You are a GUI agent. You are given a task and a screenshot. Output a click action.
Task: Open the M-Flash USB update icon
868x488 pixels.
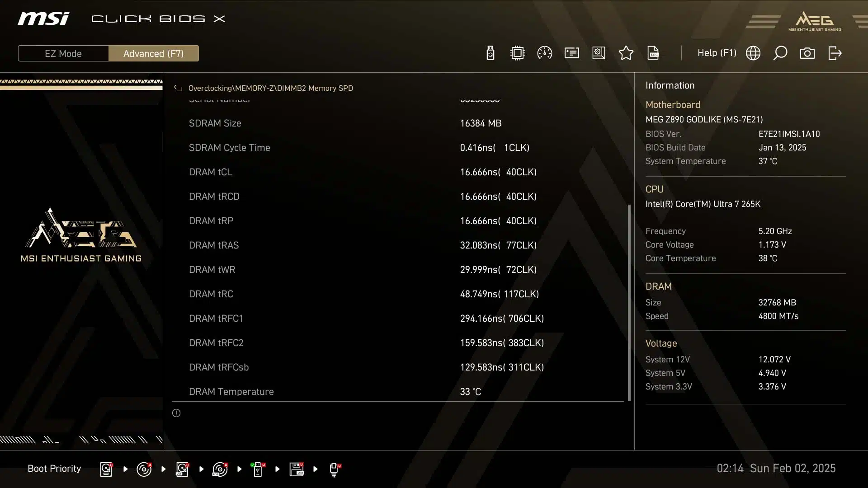491,53
